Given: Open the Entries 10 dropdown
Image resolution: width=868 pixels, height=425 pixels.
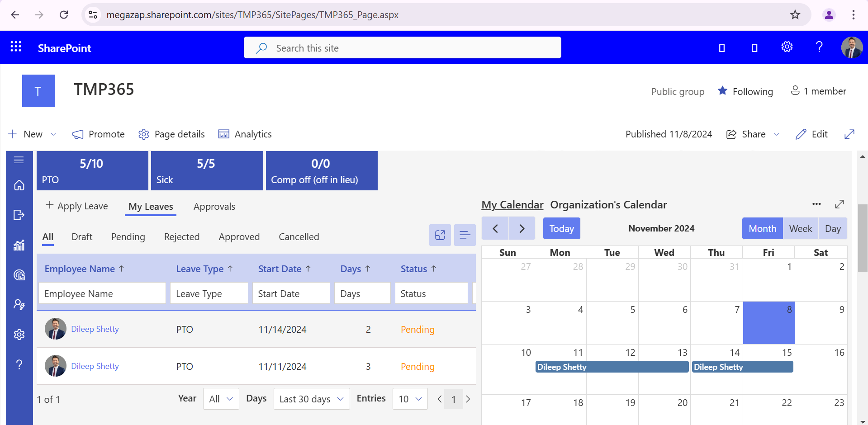Looking at the screenshot, I should click(x=410, y=399).
